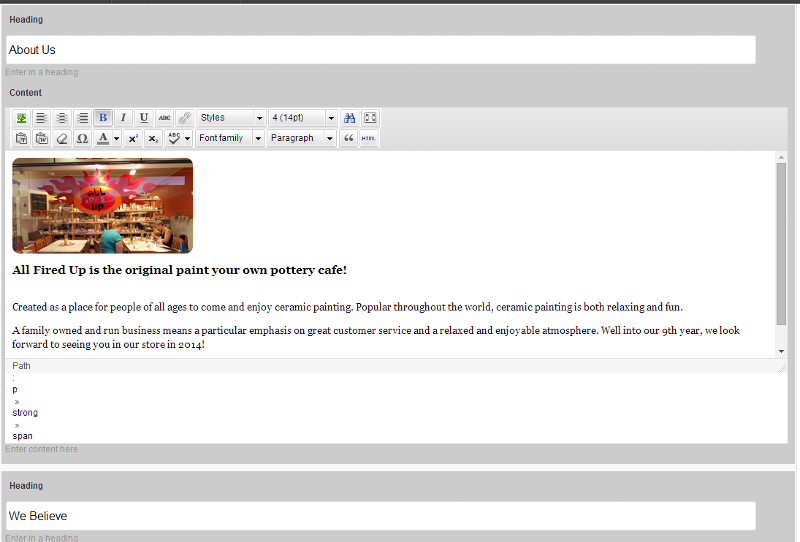This screenshot has width=800, height=542.
Task: Toggle bold formatting
Action: coord(103,118)
